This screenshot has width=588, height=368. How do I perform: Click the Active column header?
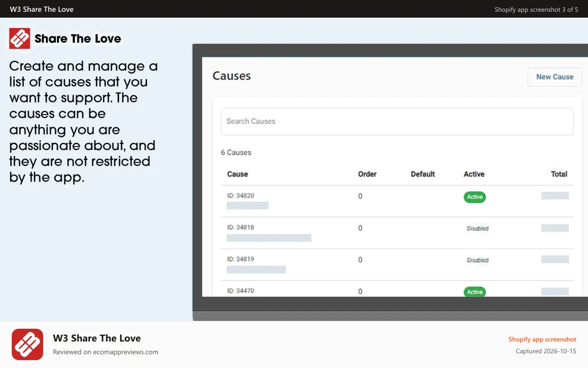[x=474, y=174]
